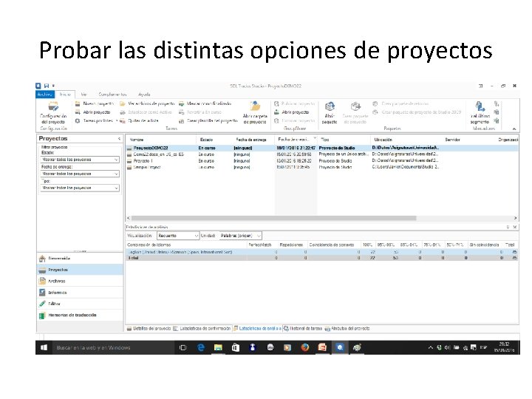Open the Tipo filter dropdown
Viewport: 532px width, 399px height.
[80, 188]
